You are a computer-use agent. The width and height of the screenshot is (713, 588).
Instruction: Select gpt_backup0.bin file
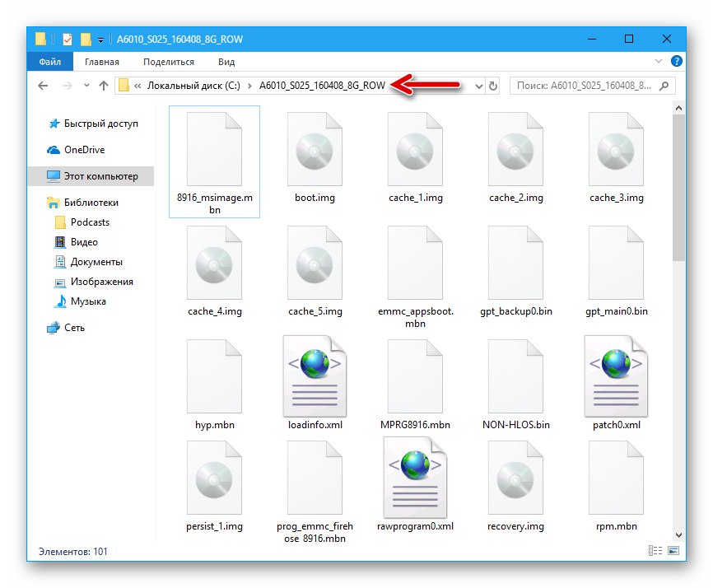515,263
